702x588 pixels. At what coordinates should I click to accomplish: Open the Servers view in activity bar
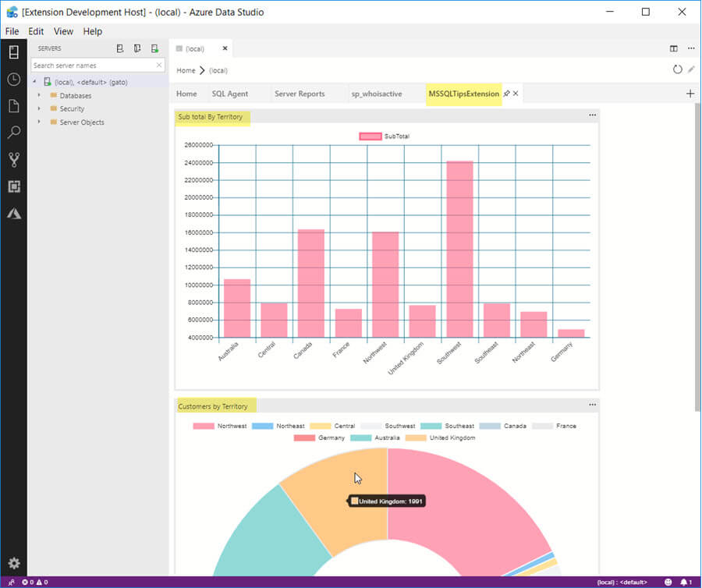coord(14,52)
